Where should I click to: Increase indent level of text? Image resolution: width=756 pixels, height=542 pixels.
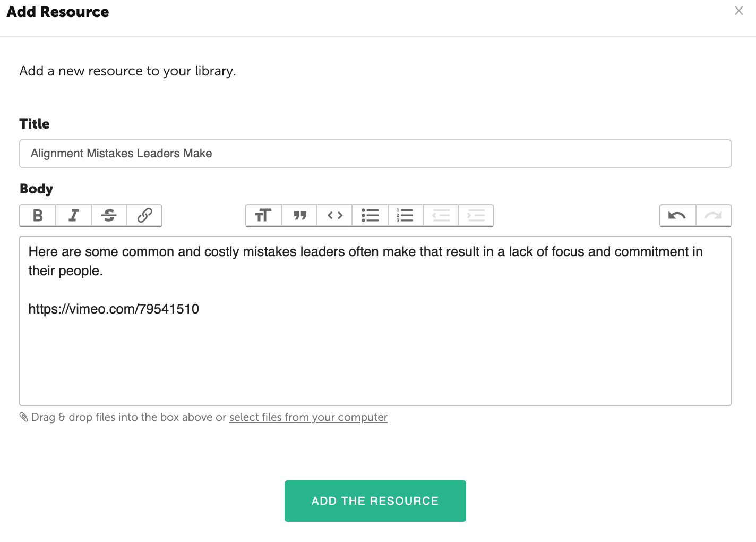tap(476, 215)
